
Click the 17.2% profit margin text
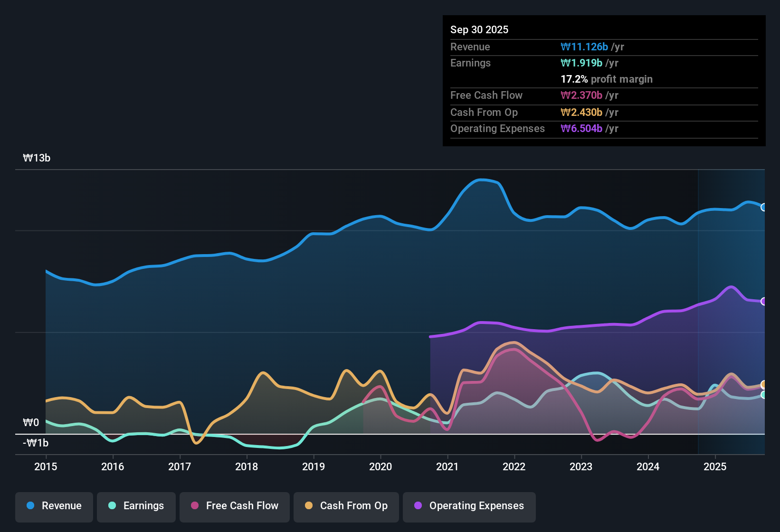[607, 79]
